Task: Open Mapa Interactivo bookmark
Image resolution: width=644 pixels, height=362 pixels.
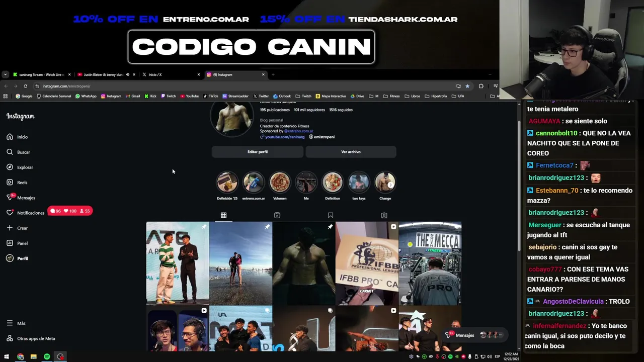Action: tap(331, 96)
